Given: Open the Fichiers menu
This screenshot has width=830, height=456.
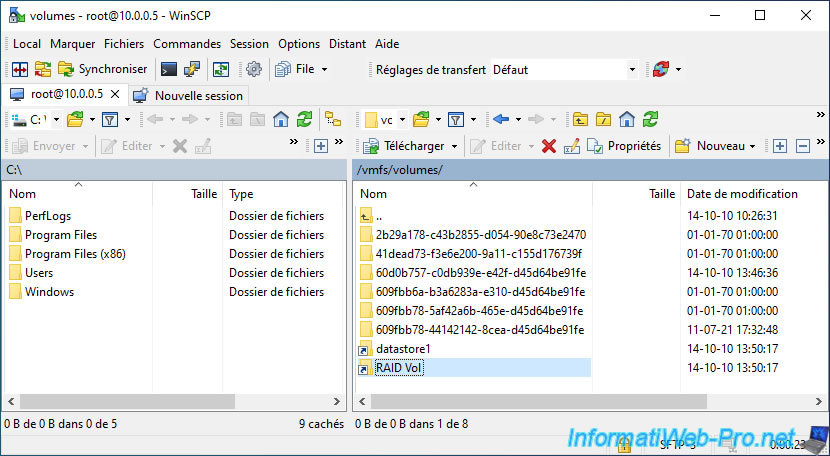Looking at the screenshot, I should click(x=124, y=44).
